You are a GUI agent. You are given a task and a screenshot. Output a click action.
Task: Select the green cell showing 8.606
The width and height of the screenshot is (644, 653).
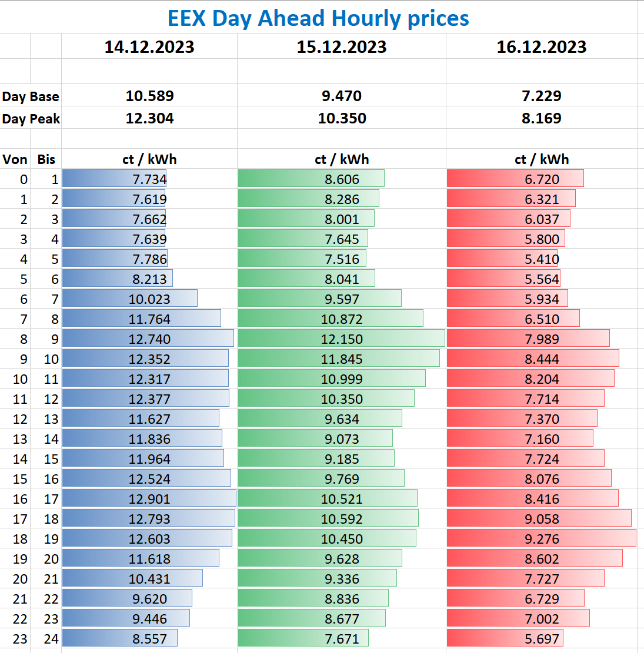341,179
